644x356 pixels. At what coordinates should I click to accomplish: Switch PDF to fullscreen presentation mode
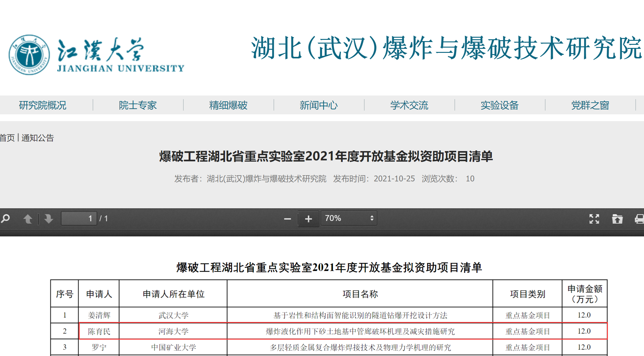pos(594,219)
